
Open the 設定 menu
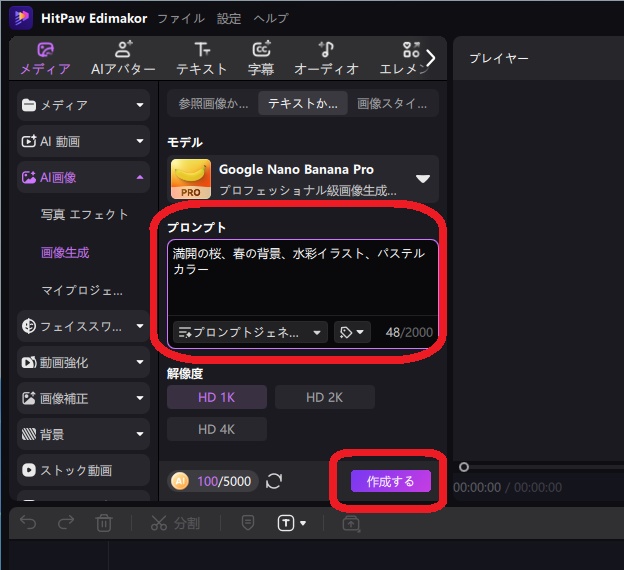[229, 18]
